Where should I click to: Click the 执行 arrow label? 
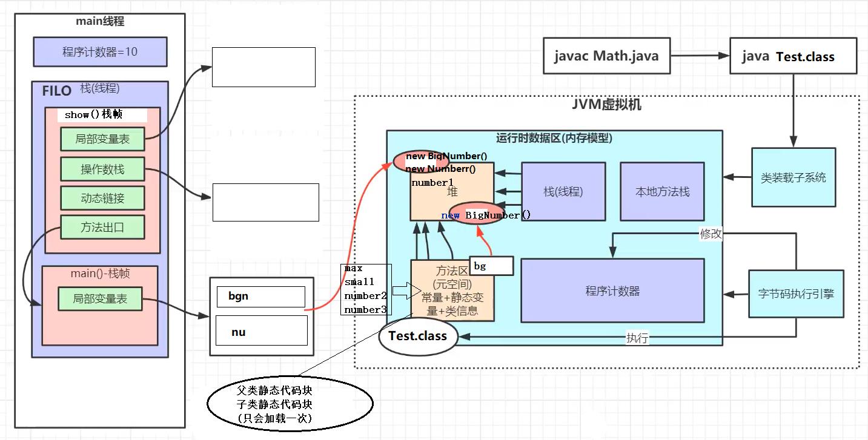637,338
